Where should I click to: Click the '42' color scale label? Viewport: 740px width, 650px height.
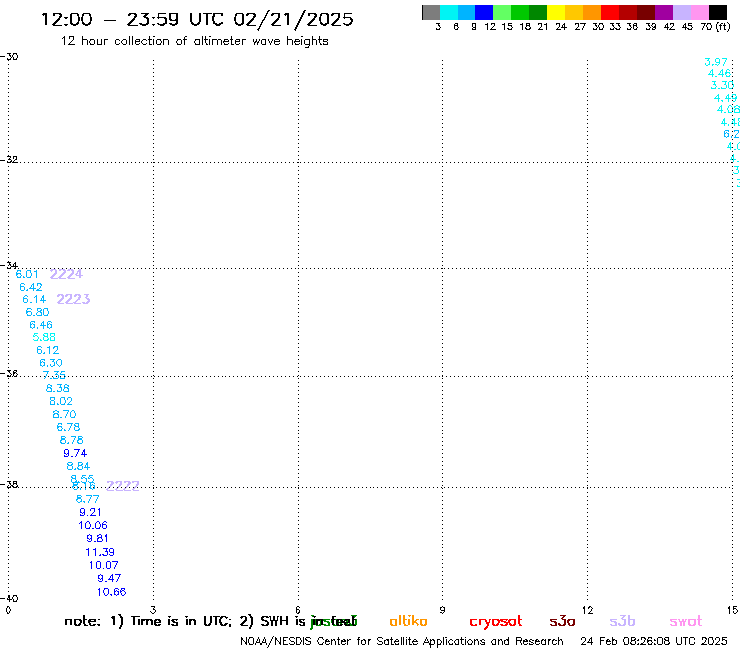669,27
